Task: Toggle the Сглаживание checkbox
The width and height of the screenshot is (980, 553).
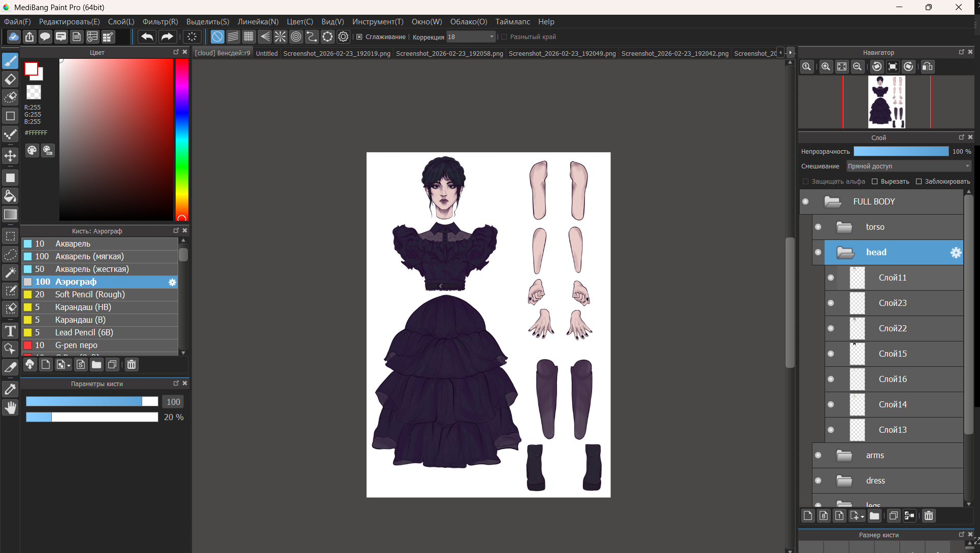Action: click(x=360, y=37)
